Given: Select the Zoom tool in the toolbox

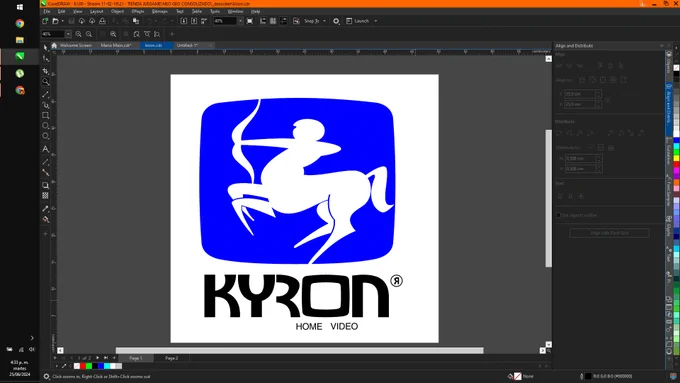Looking at the screenshot, I should click(46, 81).
